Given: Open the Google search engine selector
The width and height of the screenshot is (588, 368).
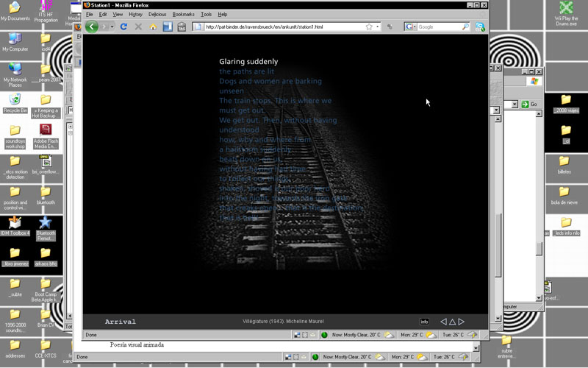Looking at the screenshot, I should tap(410, 26).
